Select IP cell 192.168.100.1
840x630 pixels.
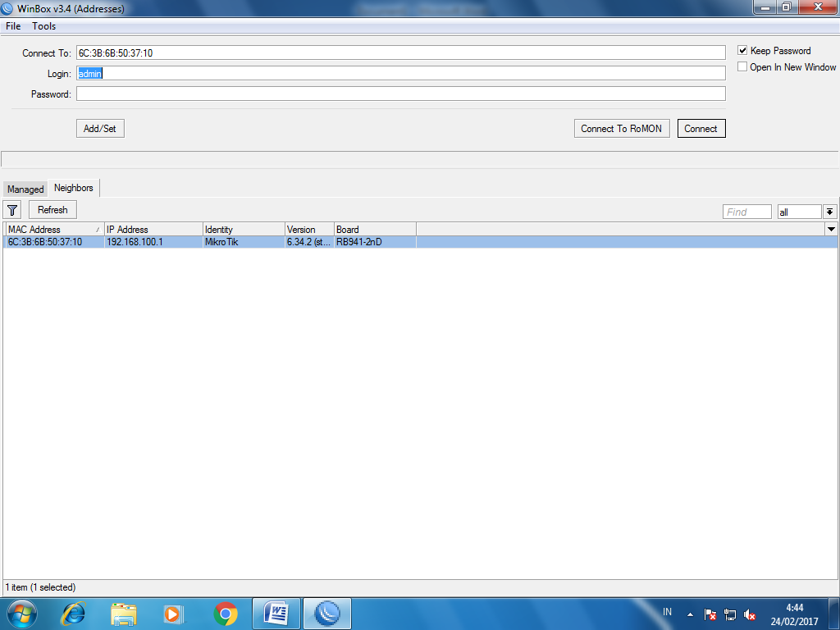pos(153,242)
